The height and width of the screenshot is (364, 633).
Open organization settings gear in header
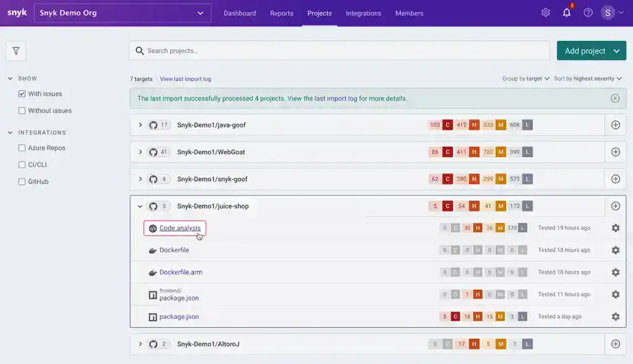tap(545, 12)
